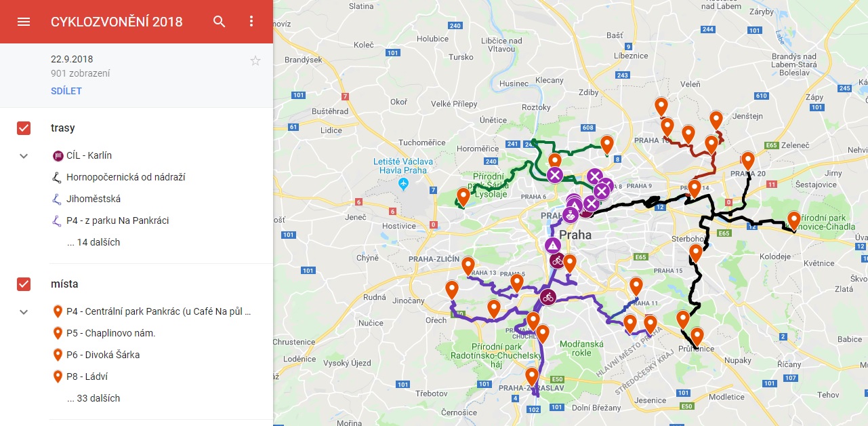Uncheck the trasy layer checkbox
868x426 pixels.
click(x=24, y=128)
